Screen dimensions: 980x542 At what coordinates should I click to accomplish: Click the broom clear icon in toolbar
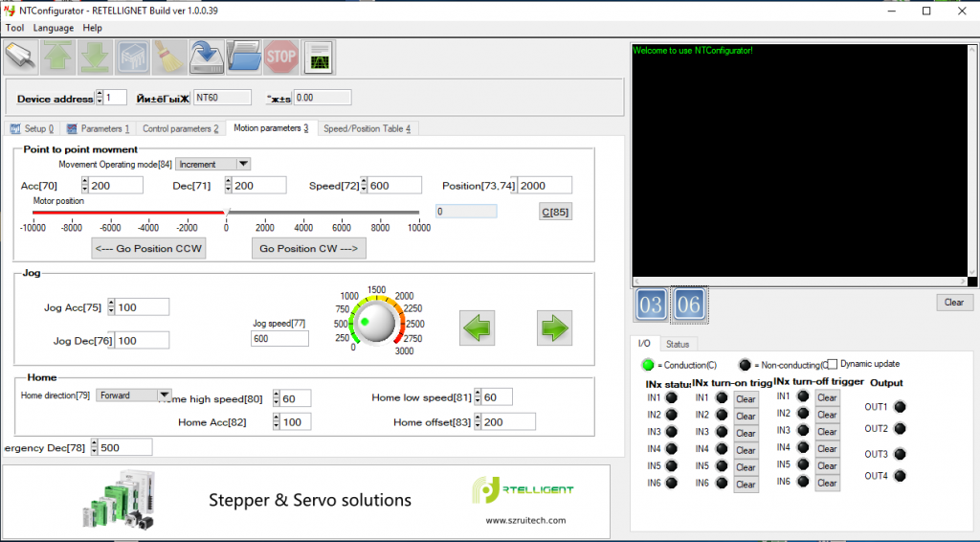click(x=169, y=57)
